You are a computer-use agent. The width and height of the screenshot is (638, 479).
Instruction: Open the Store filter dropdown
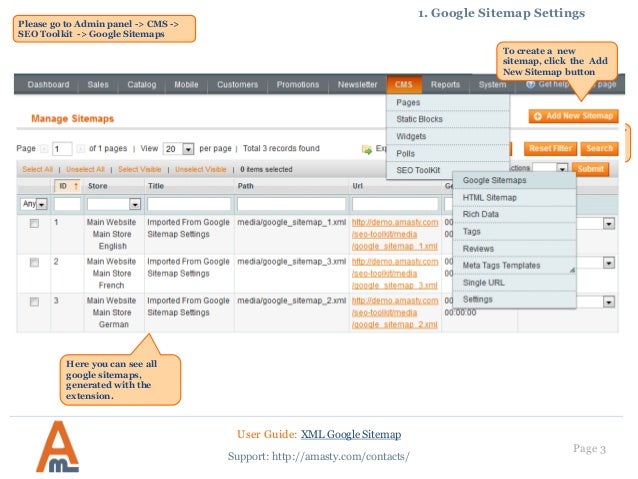tap(114, 204)
